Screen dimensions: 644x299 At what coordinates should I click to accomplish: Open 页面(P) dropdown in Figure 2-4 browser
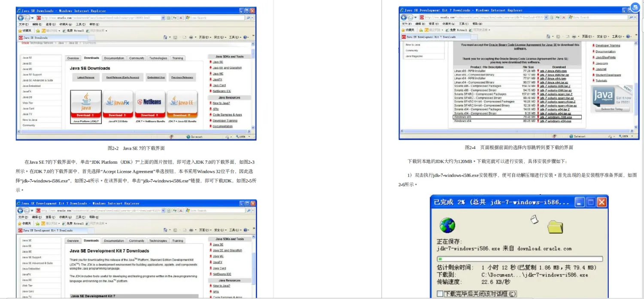pos(588,37)
